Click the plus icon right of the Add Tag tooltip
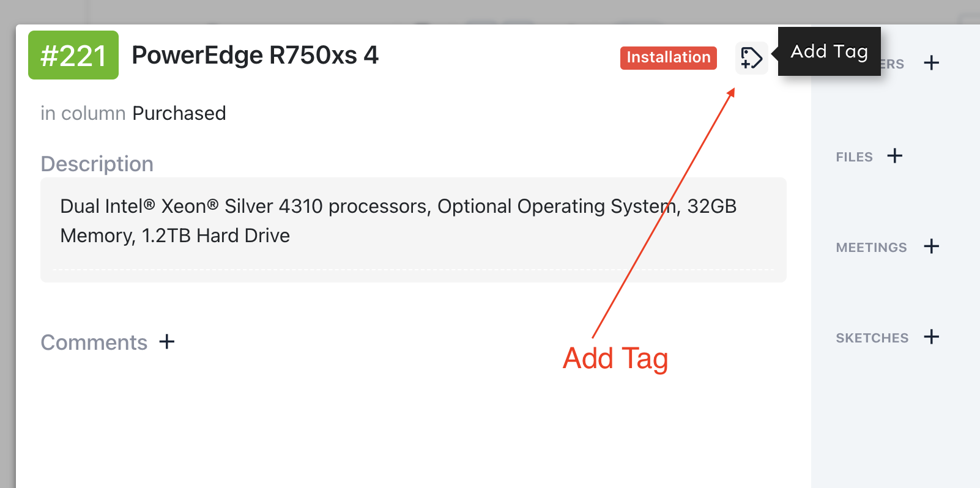This screenshot has height=488, width=980. coord(932,63)
